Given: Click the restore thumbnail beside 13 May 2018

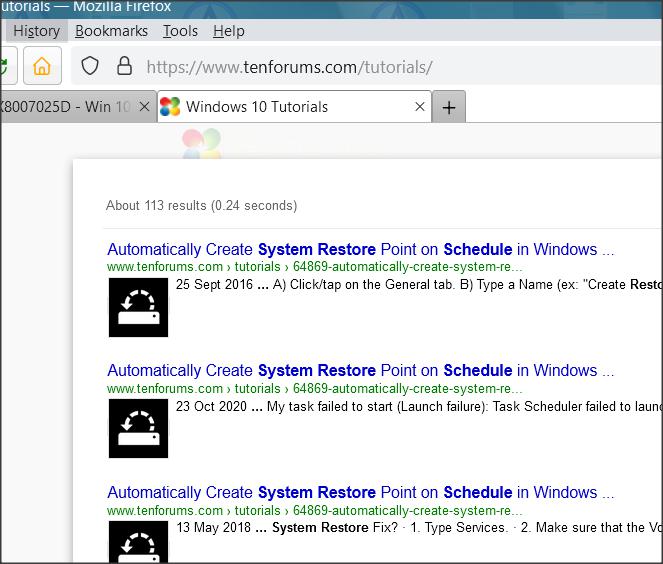Looking at the screenshot, I should (x=138, y=541).
